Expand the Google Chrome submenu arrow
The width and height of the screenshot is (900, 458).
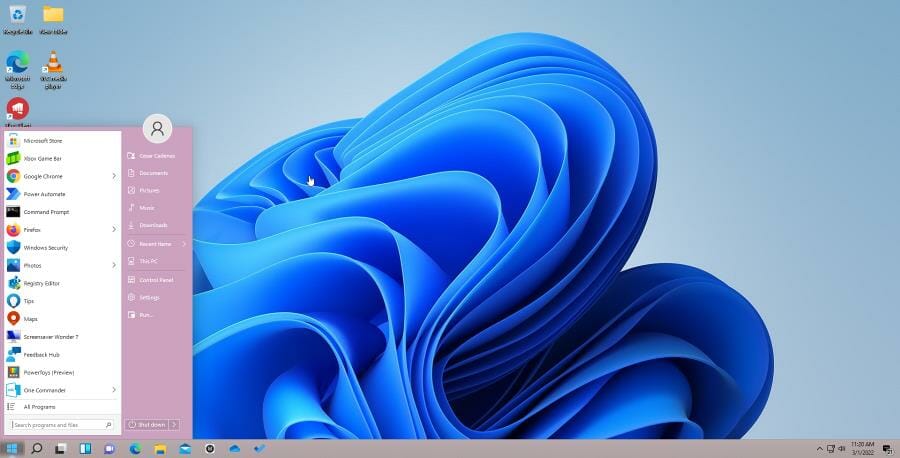tap(114, 176)
